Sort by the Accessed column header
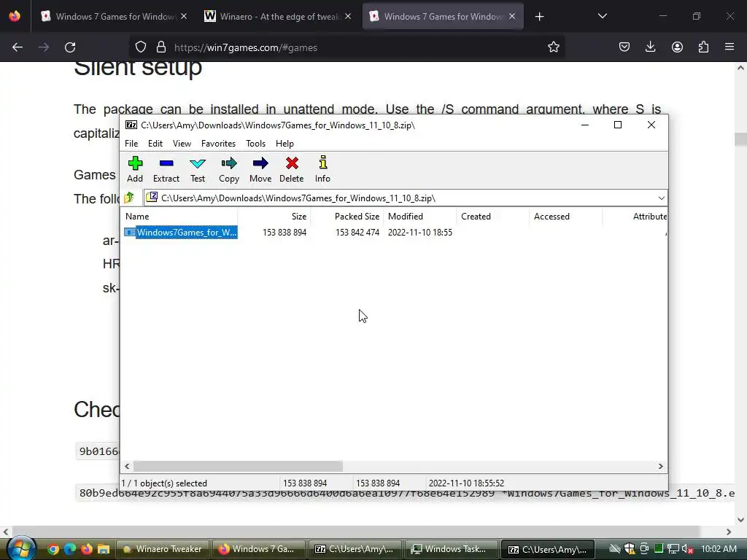The width and height of the screenshot is (747, 560). (x=565, y=216)
